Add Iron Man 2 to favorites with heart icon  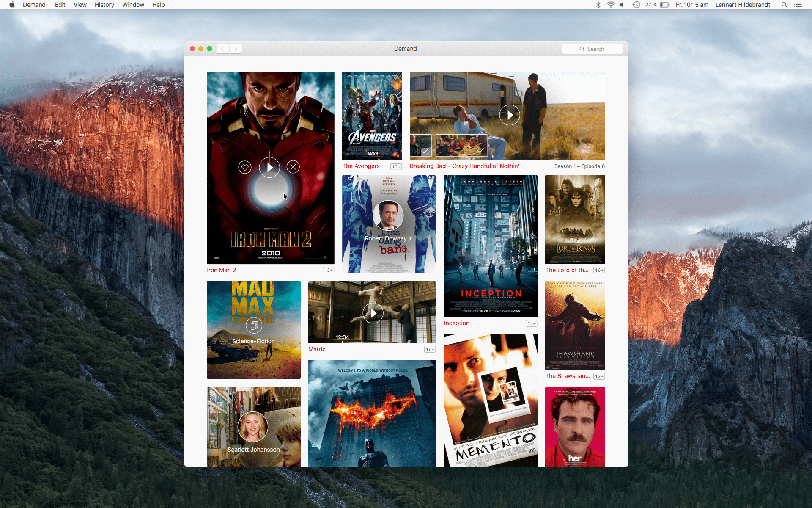click(x=245, y=167)
